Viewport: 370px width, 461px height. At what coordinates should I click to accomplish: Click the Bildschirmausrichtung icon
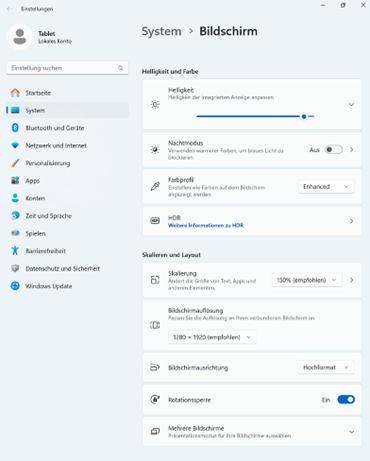point(155,367)
